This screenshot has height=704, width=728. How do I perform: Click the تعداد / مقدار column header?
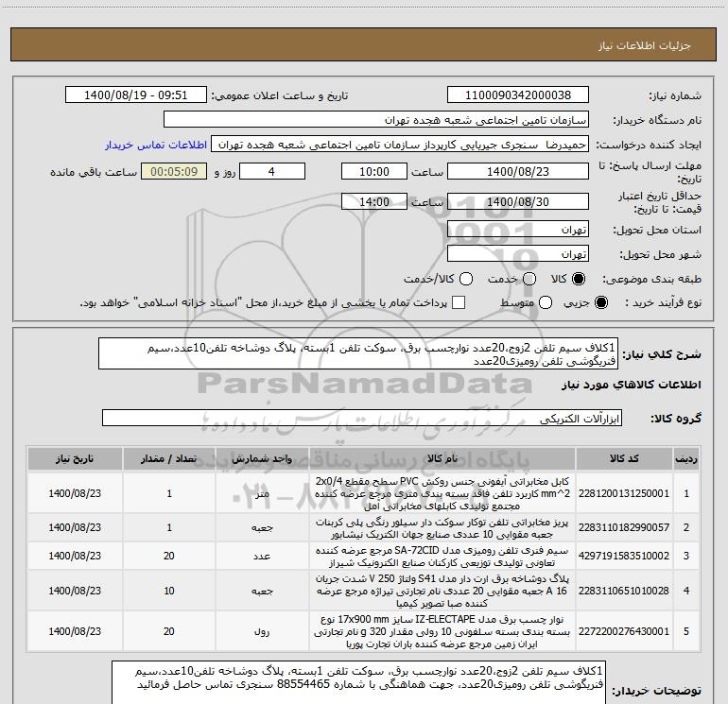169,459
